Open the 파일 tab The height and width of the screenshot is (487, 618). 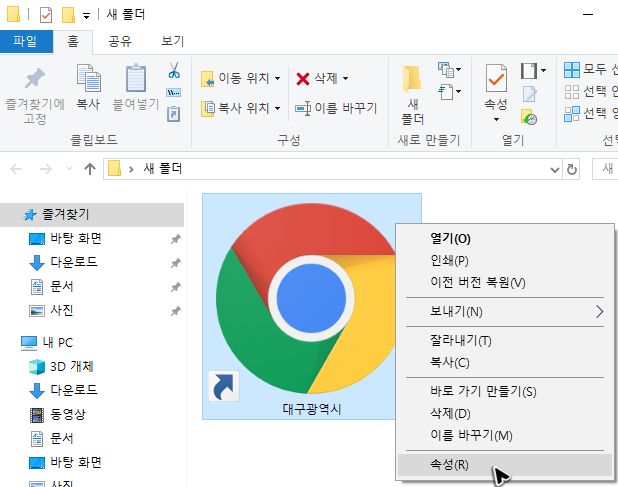[x=26, y=41]
